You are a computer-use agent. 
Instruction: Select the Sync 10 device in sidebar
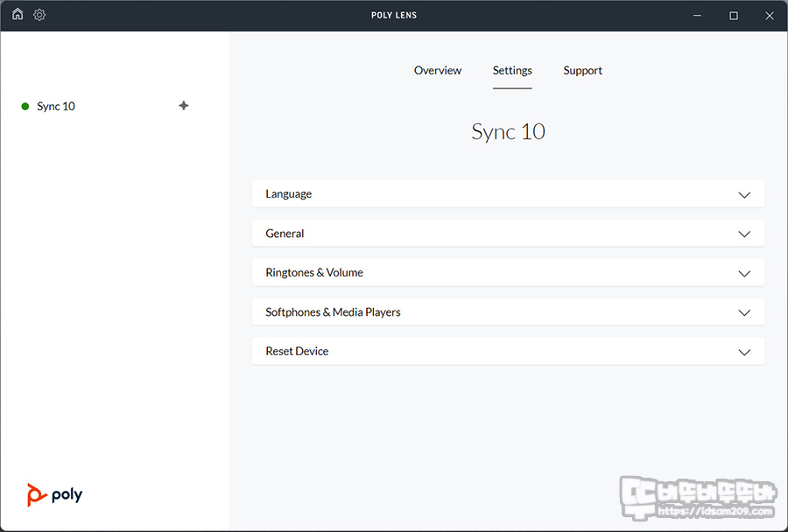tap(56, 106)
